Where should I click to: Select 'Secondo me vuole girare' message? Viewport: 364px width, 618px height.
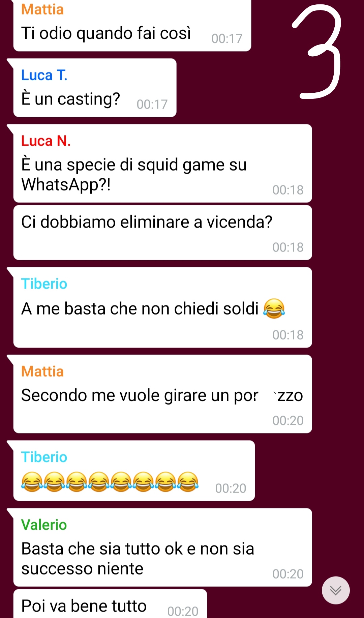point(162,394)
